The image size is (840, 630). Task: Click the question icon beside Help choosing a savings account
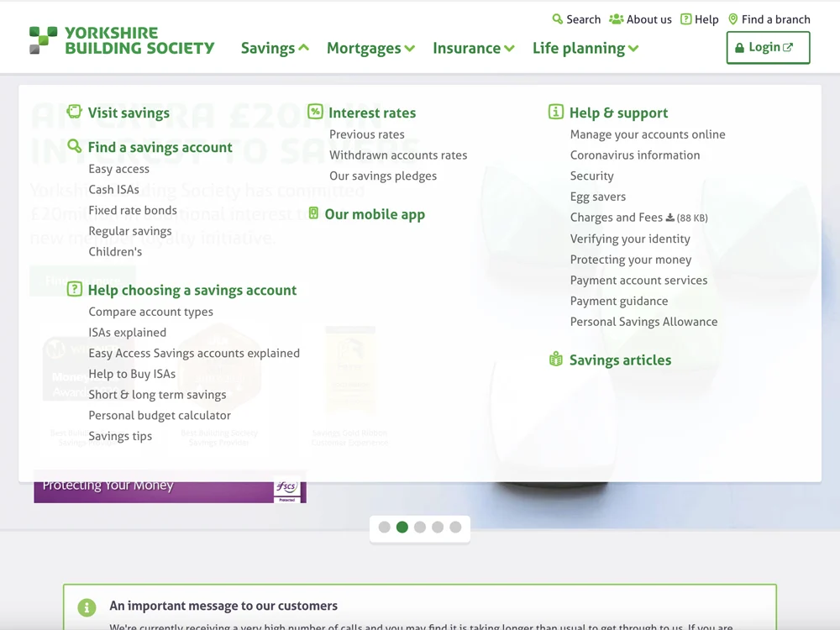pos(75,289)
